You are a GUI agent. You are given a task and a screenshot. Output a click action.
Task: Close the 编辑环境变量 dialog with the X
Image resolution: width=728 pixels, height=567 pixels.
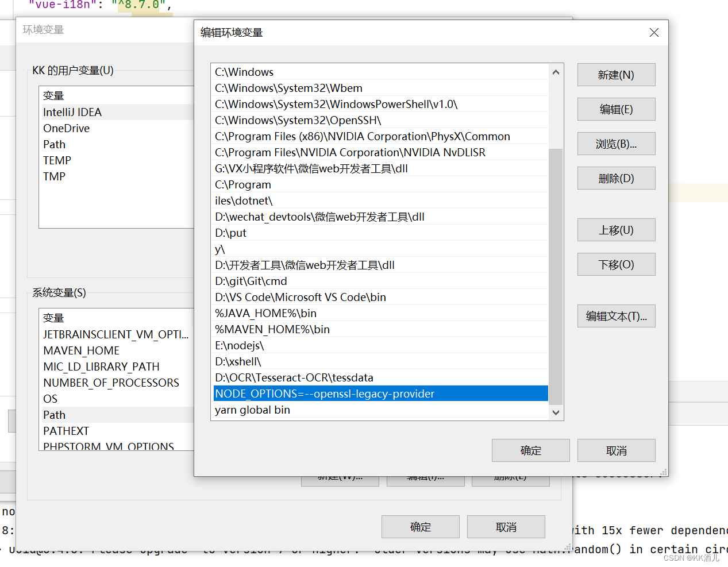[653, 32]
